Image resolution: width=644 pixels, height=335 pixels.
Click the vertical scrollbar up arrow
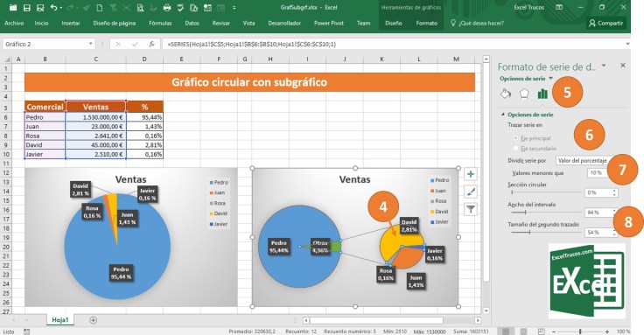(486, 59)
